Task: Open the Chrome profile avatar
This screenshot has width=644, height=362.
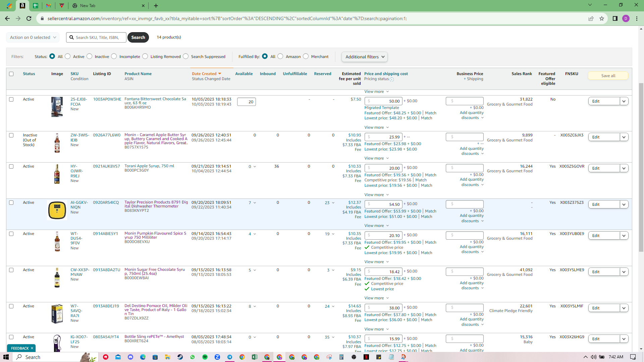Action: click(x=626, y=18)
